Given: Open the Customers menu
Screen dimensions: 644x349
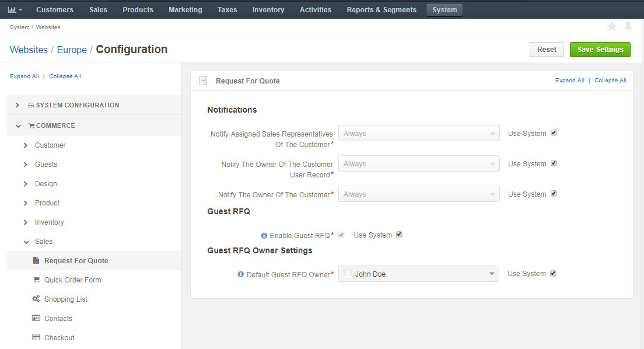Looking at the screenshot, I should coord(55,9).
